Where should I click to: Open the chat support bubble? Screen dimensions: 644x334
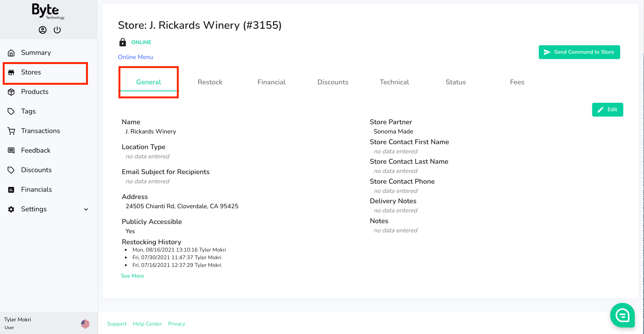click(622, 315)
